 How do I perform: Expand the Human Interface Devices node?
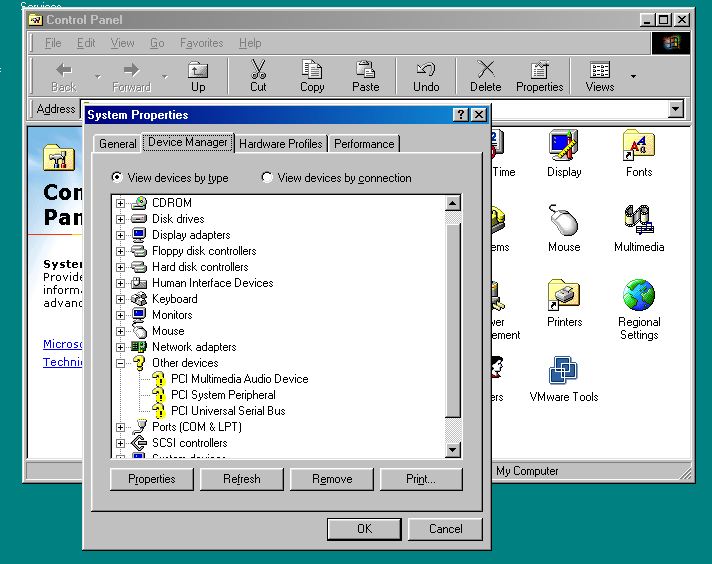pos(120,283)
